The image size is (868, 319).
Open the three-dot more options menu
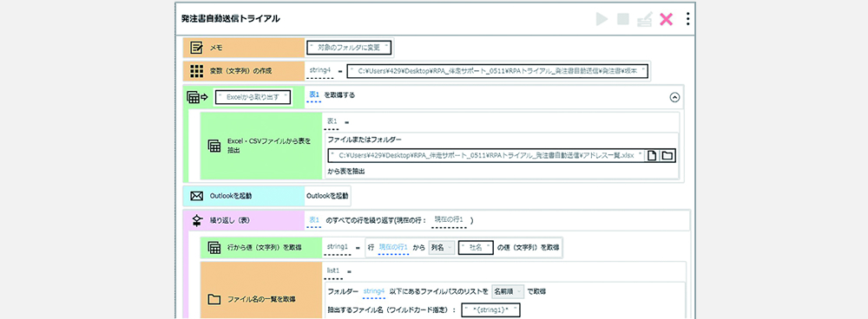click(x=687, y=19)
